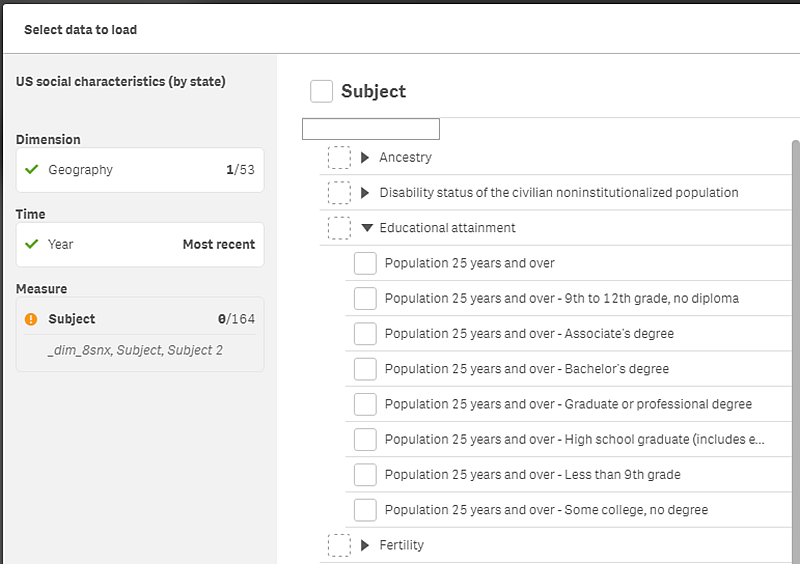Toggle the Fertility group dashed checkbox
Screen dimensions: 800x564
point(340,545)
